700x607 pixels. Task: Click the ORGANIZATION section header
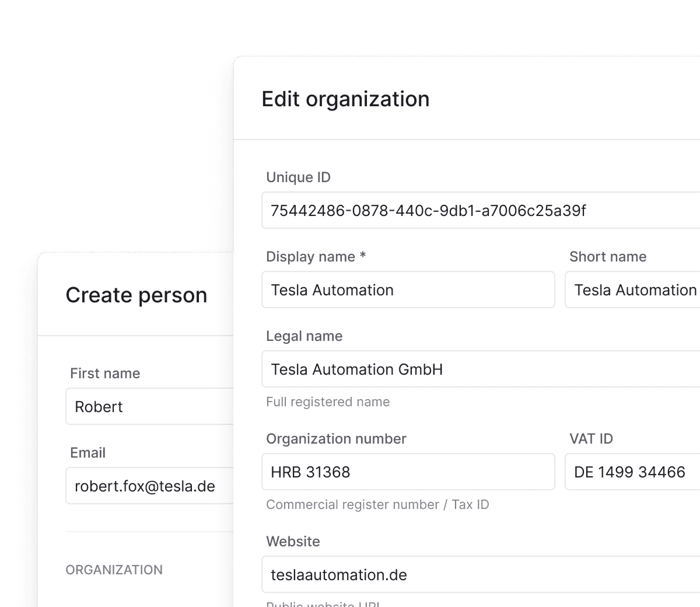[x=114, y=570]
